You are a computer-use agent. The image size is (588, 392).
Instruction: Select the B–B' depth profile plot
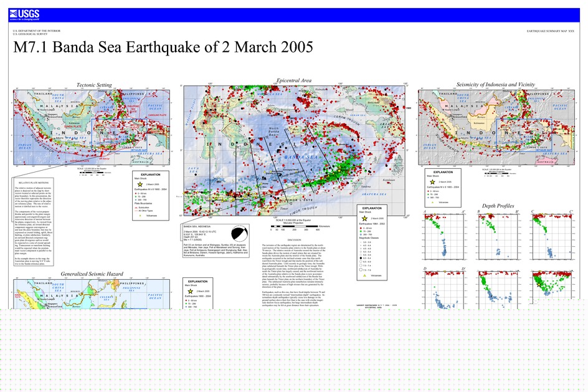(x=498, y=237)
